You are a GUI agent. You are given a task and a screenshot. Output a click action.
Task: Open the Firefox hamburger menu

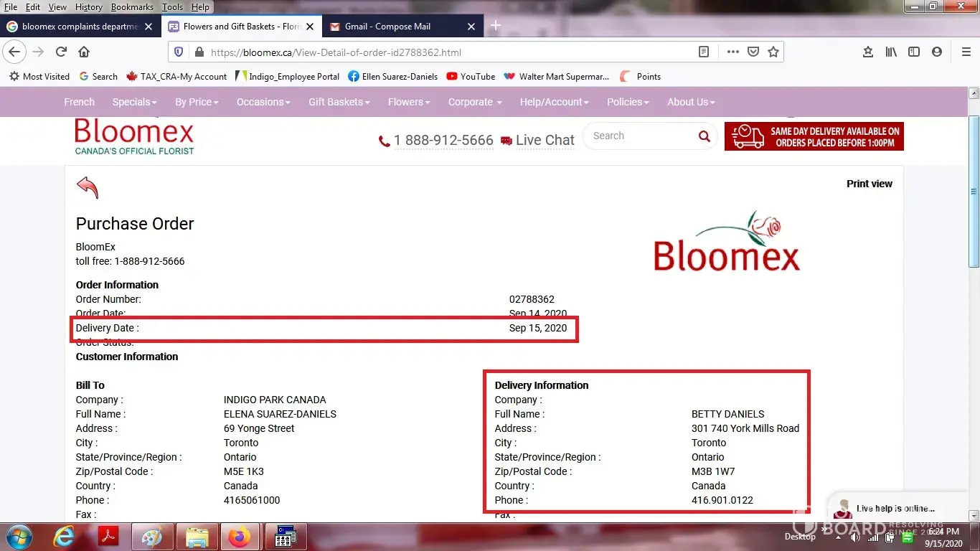click(966, 52)
